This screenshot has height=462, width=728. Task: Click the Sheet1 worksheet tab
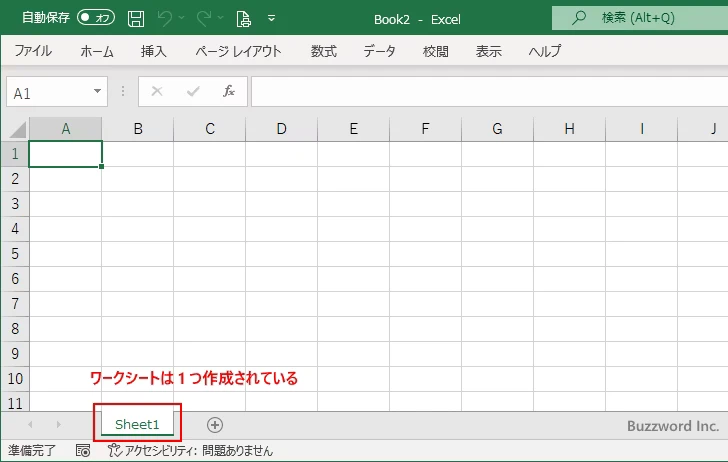[x=137, y=424]
